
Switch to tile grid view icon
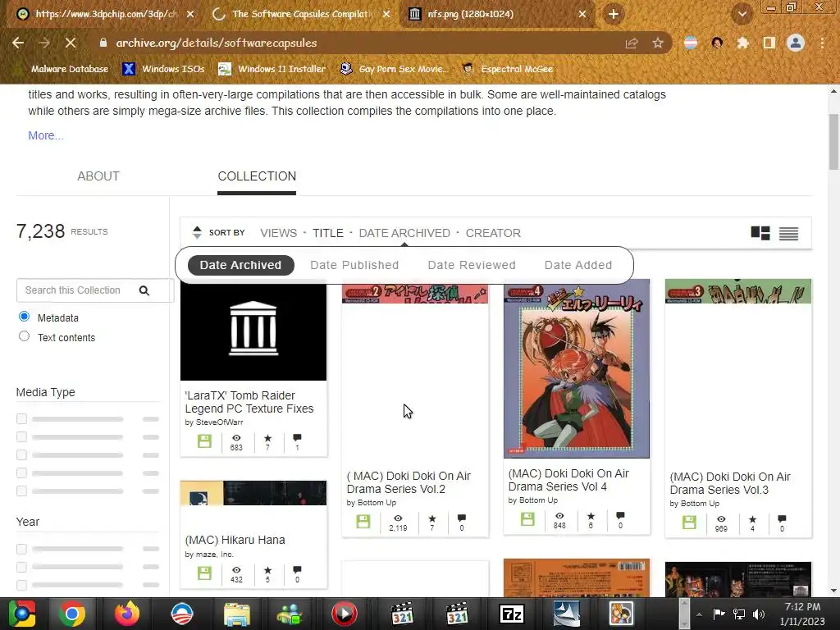[x=760, y=233]
